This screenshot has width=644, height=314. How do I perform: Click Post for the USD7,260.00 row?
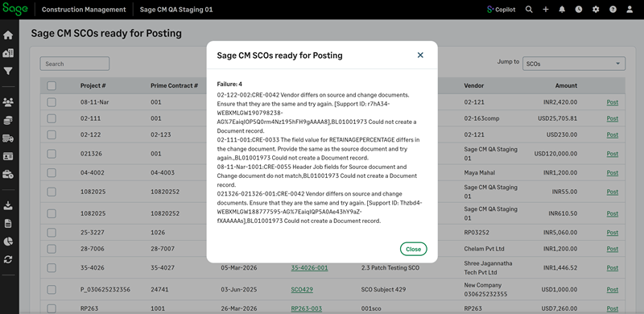click(612, 308)
